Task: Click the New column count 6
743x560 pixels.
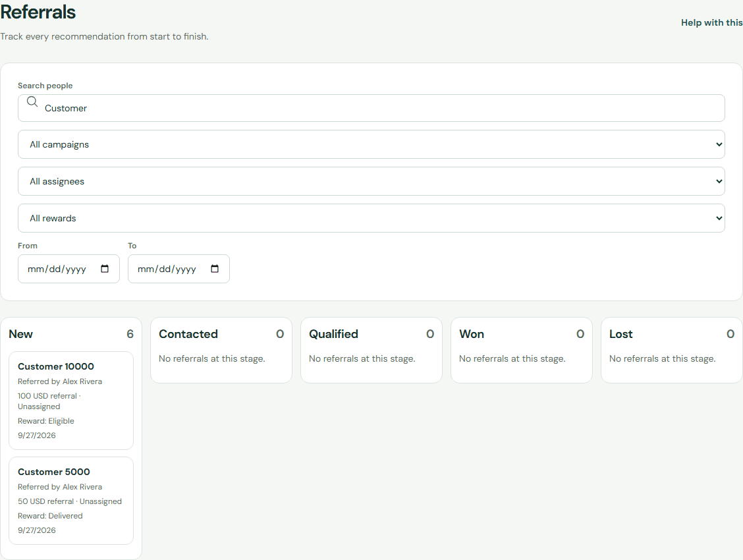Action: point(130,334)
